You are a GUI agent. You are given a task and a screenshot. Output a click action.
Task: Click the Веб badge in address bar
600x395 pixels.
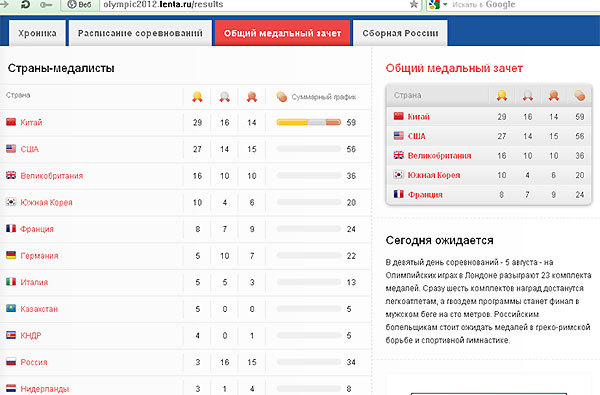[79, 5]
